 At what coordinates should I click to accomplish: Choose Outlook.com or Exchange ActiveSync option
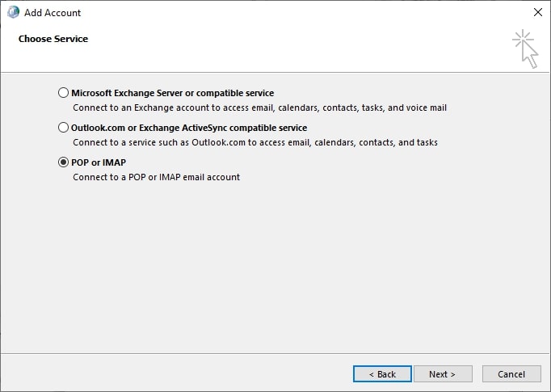63,127
